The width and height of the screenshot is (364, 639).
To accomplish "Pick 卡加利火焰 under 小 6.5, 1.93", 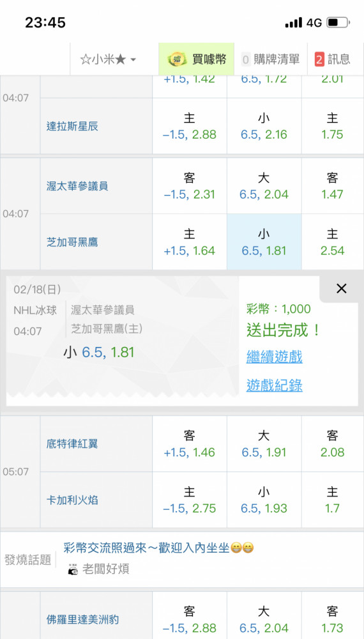I will (264, 500).
